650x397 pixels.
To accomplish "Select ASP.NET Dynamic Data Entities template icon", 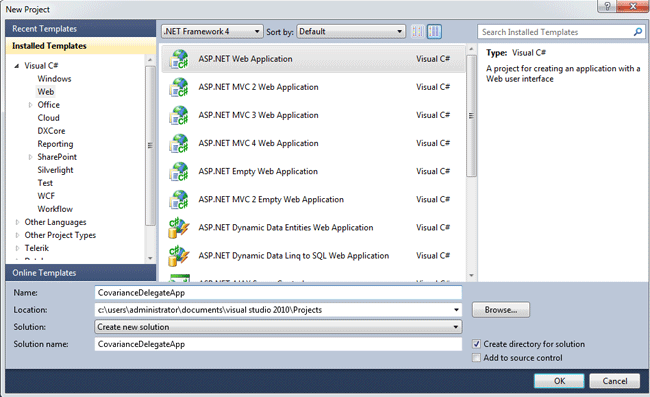I will [x=179, y=228].
